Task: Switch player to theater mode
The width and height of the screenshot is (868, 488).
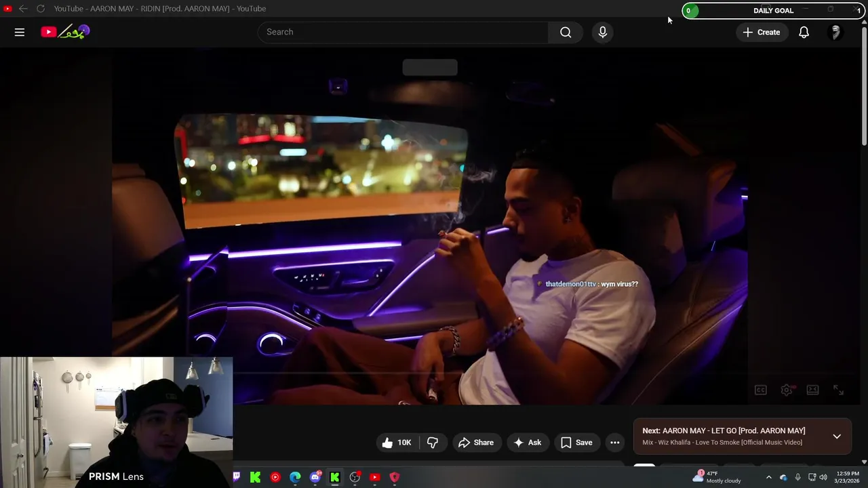Action: click(x=812, y=390)
